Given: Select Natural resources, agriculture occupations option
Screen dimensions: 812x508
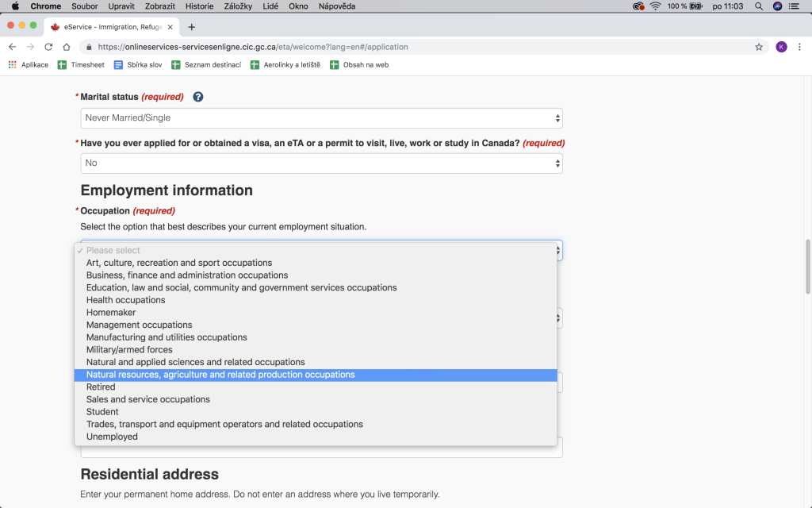Looking at the screenshot, I should coord(220,375).
